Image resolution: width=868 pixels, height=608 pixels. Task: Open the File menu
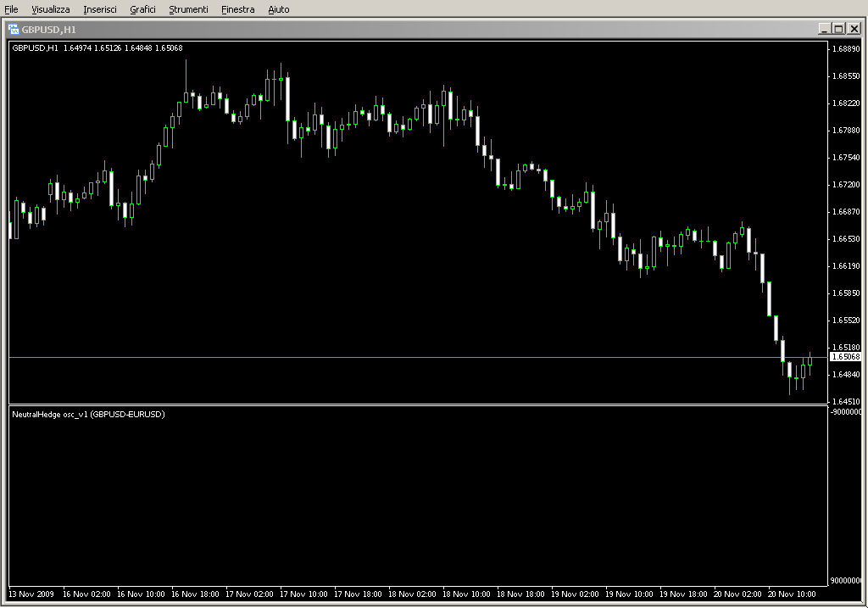pyautogui.click(x=11, y=9)
